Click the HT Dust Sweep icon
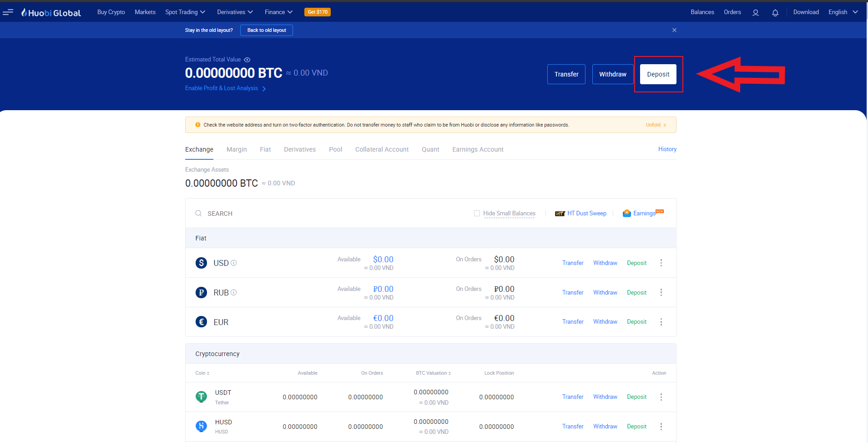 coord(560,214)
